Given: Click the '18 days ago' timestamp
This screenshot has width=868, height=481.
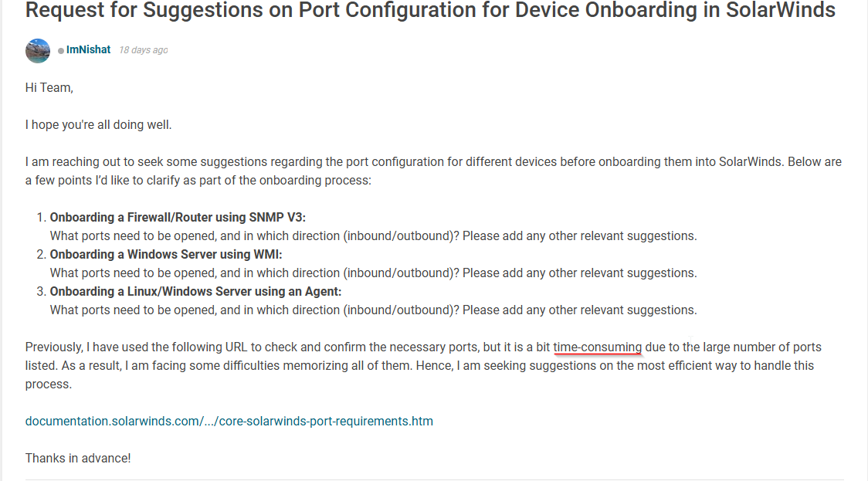Looking at the screenshot, I should pos(144,50).
